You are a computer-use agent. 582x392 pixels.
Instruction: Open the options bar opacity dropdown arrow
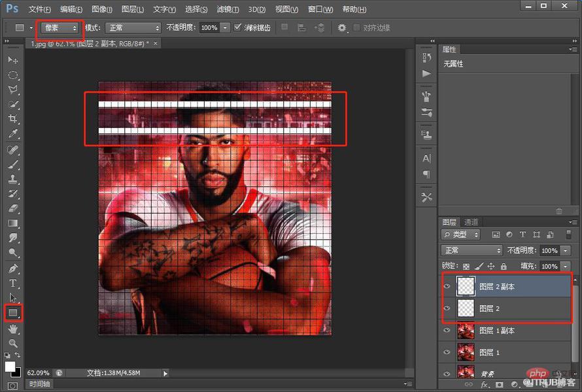pos(225,28)
